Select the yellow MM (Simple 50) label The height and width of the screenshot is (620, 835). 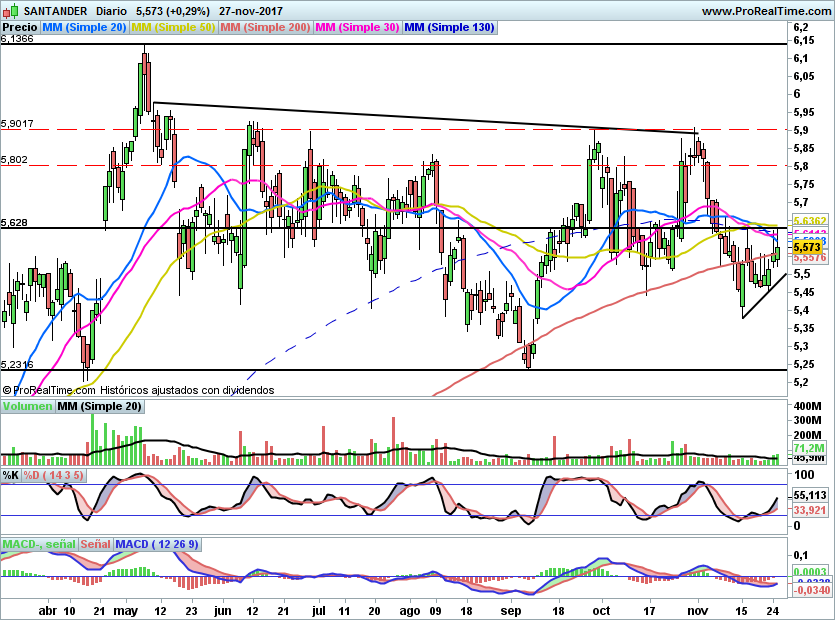tap(173, 27)
